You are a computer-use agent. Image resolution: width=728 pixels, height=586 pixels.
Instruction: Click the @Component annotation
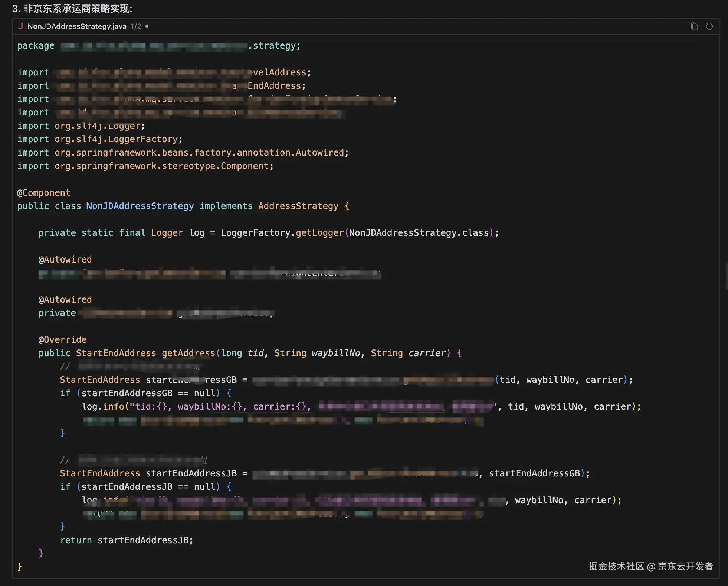[43, 193]
